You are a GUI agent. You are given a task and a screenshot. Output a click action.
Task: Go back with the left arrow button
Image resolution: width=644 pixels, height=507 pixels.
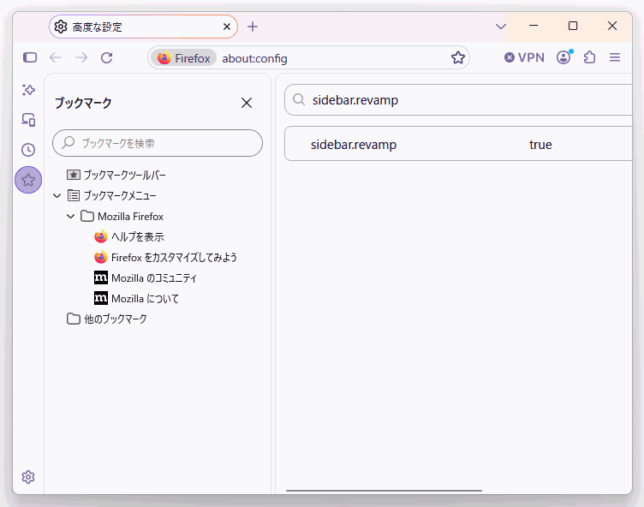55,58
